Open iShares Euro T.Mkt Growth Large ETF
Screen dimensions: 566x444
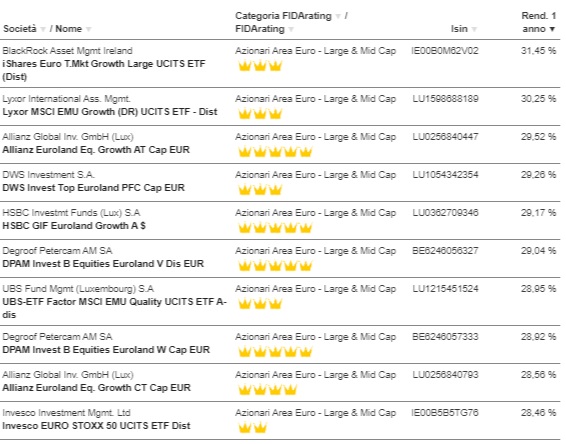[x=104, y=70]
